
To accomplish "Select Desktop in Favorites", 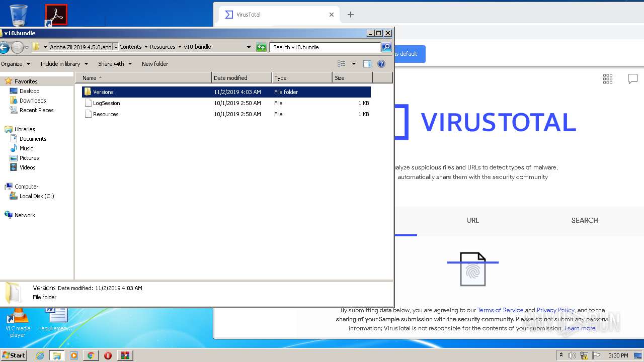I will coord(29,91).
